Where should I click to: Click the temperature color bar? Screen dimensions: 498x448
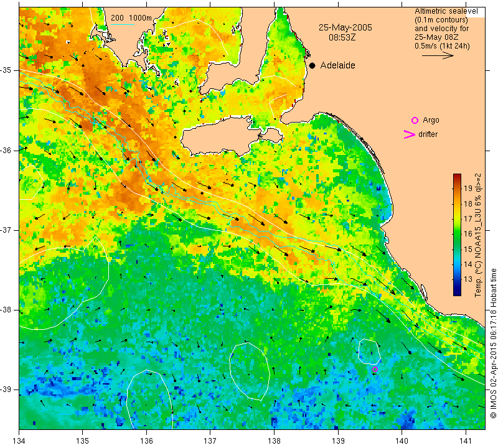(x=457, y=235)
